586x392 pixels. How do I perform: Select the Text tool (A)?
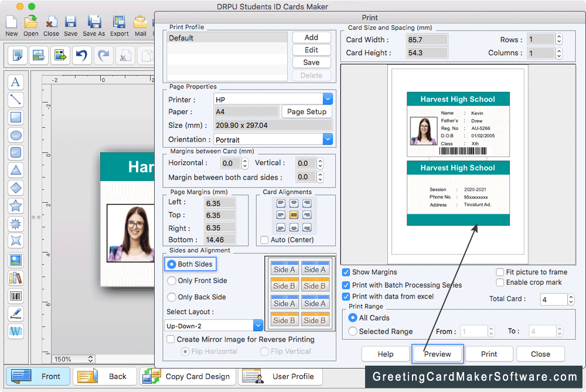pos(16,82)
